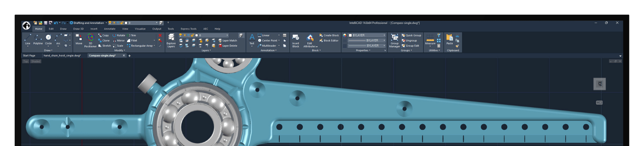The width and height of the screenshot is (644, 146).
Task: Click Layer Match
Action: [228, 41]
